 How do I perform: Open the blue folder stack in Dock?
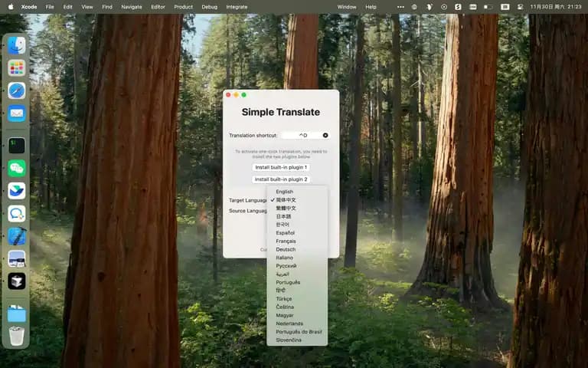pyautogui.click(x=17, y=314)
